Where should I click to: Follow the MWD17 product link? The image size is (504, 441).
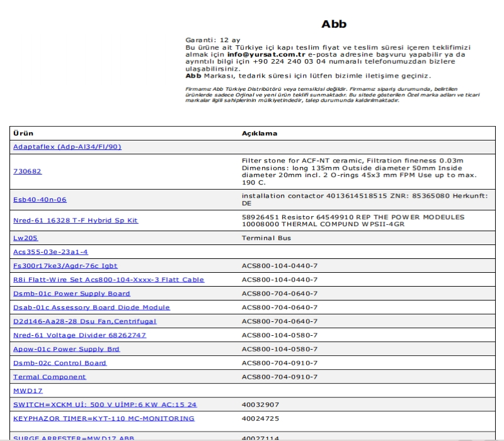coord(28,391)
